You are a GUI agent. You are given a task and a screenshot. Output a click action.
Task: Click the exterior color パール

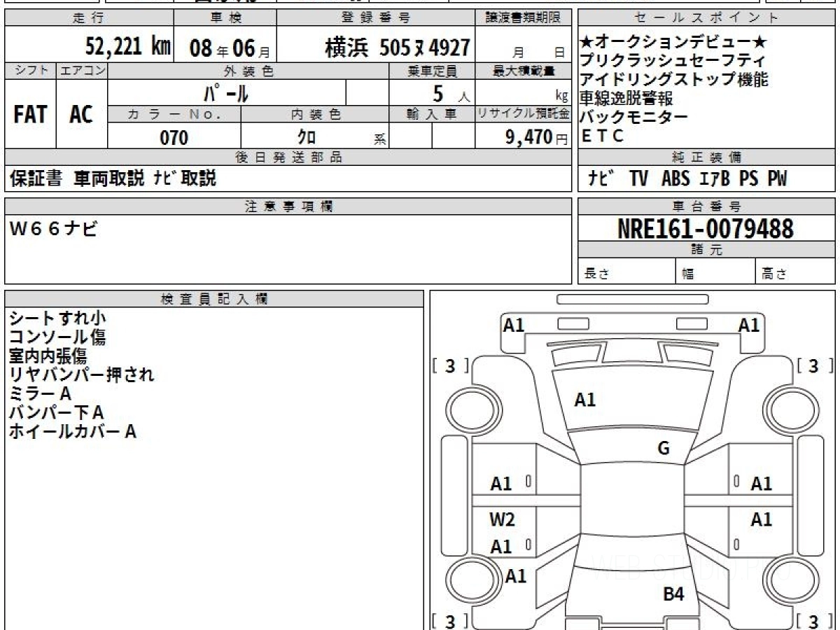click(x=226, y=92)
